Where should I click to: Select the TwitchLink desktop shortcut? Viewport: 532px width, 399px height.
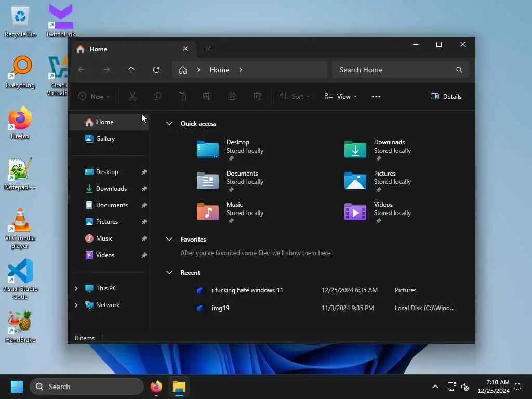61,21
